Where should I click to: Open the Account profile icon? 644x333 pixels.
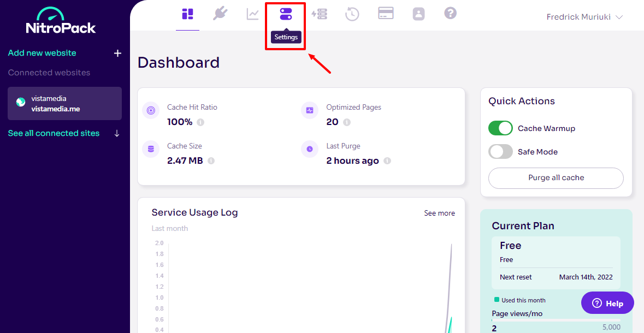(x=418, y=14)
